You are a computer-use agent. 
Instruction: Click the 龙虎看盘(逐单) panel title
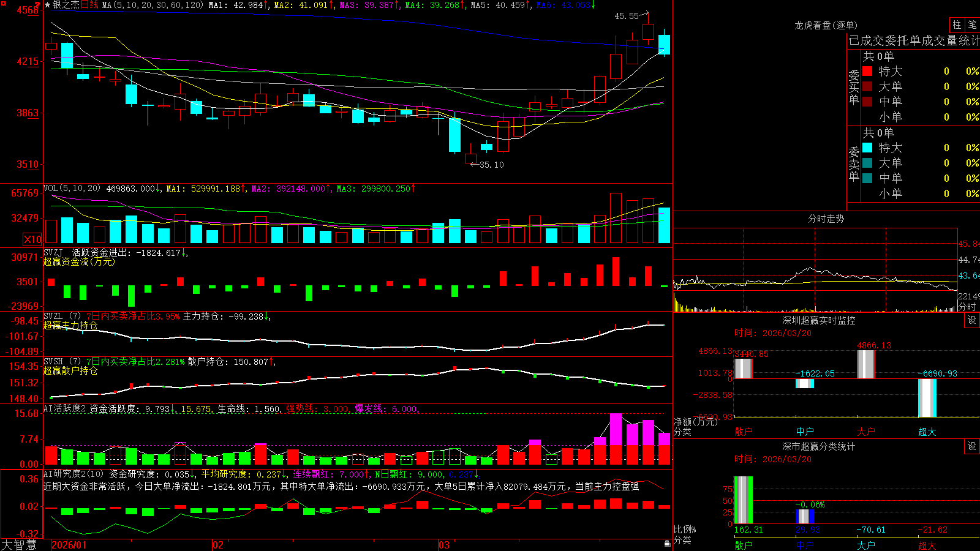coord(826,25)
